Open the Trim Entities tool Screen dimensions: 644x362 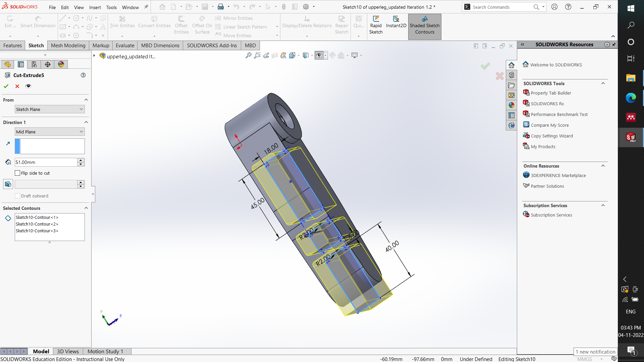122,22
